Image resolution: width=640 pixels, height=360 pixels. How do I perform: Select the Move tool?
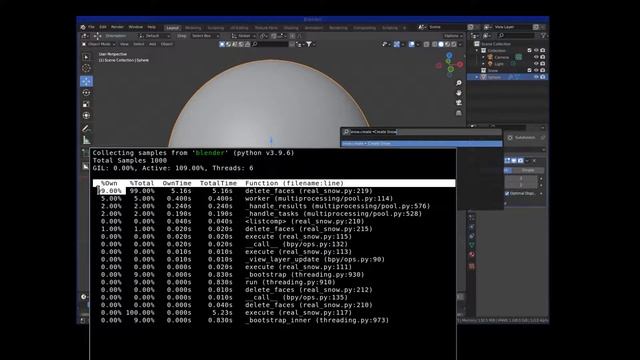point(86,81)
